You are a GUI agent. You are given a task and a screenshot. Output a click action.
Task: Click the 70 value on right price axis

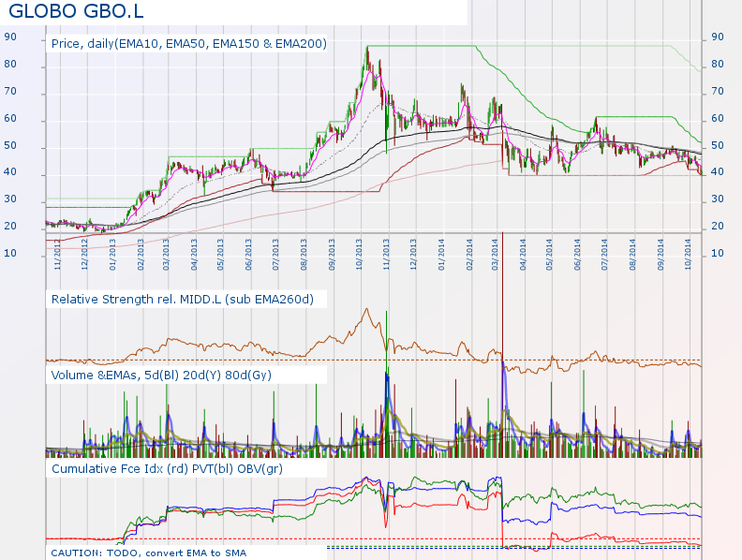pyautogui.click(x=718, y=91)
